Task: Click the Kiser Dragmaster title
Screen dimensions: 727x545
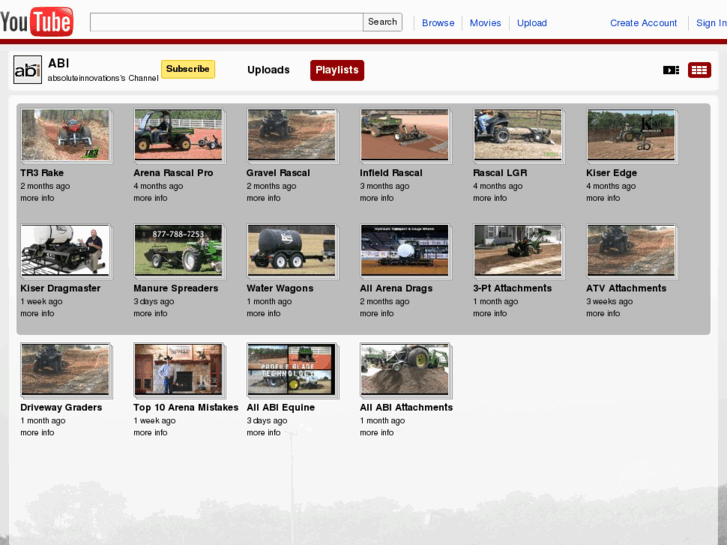Action: (x=60, y=289)
